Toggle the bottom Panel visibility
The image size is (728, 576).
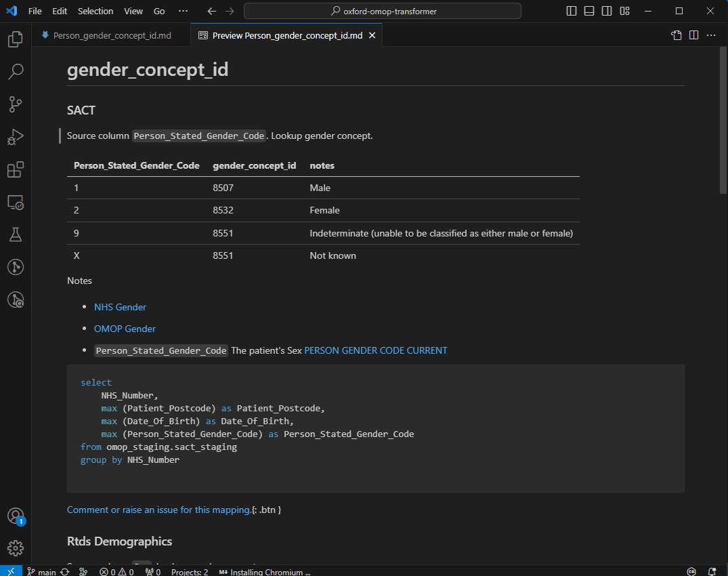[589, 11]
